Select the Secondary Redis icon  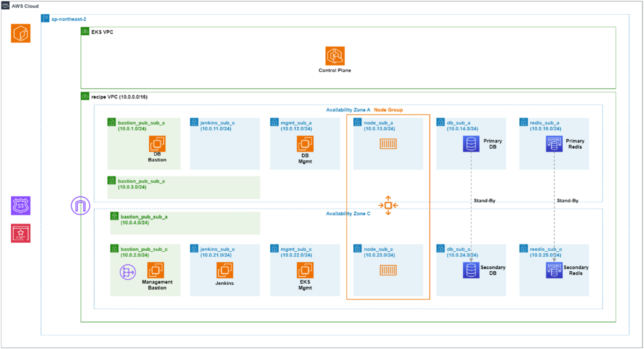(x=554, y=270)
